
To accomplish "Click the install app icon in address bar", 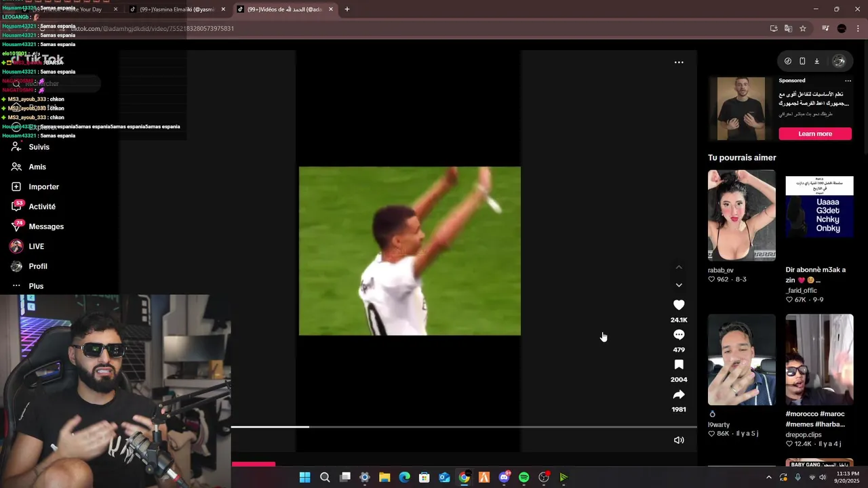I will 774,28.
